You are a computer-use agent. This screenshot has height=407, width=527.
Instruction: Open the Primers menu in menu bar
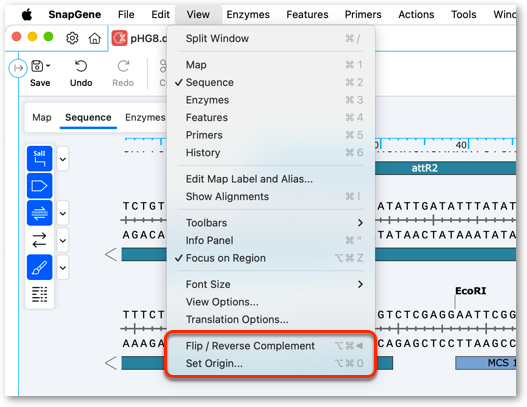coord(363,14)
